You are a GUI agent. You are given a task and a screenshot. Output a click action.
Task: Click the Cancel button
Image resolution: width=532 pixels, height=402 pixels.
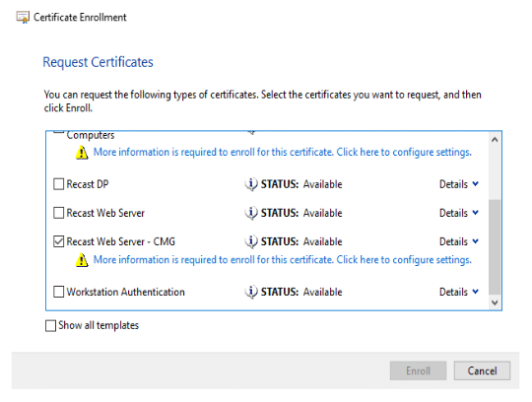(482, 370)
